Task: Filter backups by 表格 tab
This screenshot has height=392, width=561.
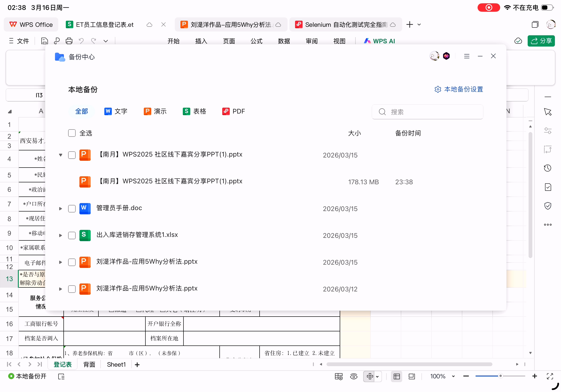Action: (x=195, y=111)
